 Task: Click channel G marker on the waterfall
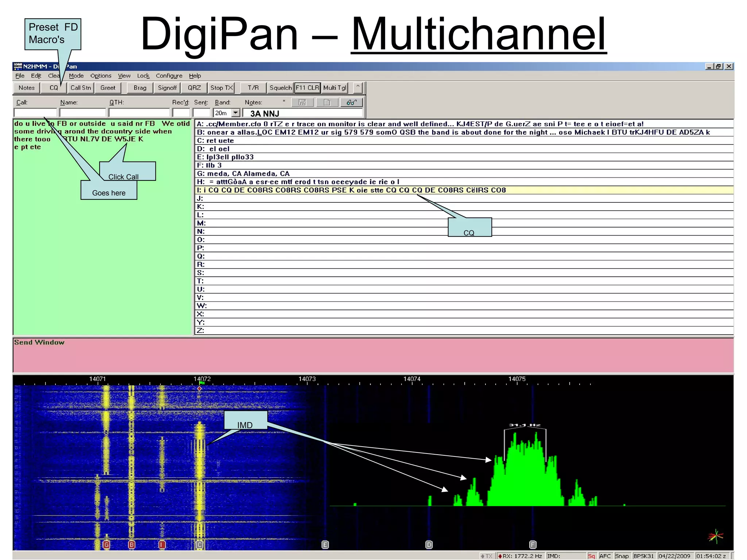(106, 545)
